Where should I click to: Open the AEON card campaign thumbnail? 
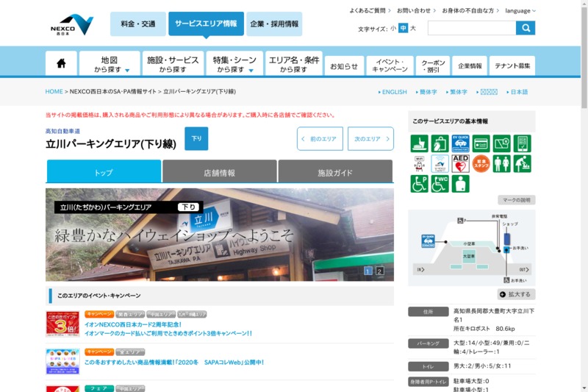(x=62, y=324)
